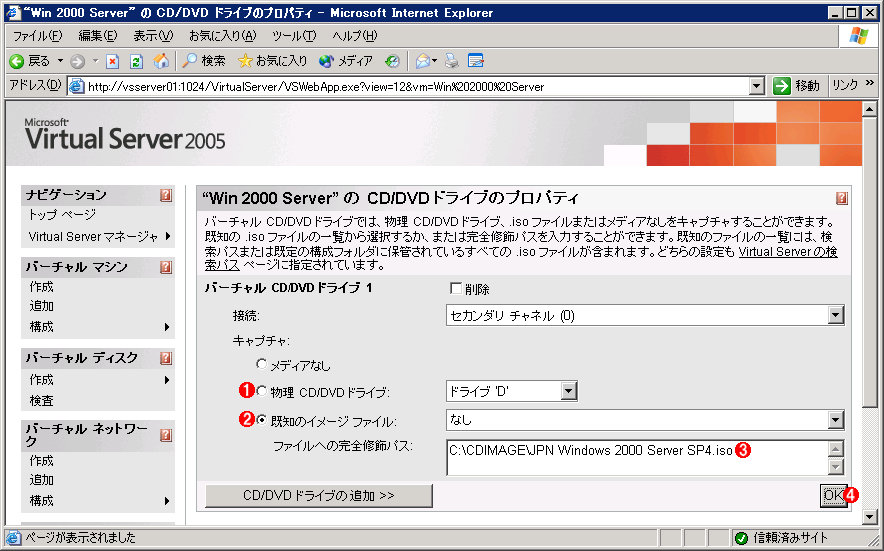
Task: Click the Stop page loading icon
Action: 113,61
